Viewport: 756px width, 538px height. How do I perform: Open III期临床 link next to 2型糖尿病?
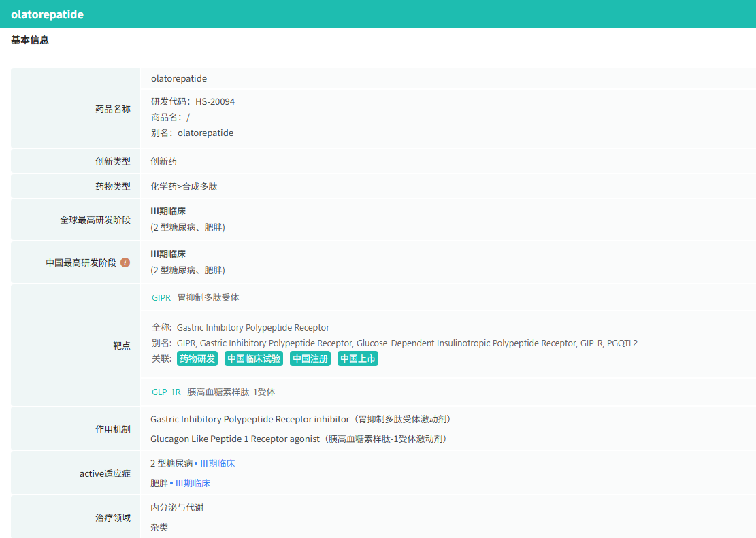(x=217, y=463)
